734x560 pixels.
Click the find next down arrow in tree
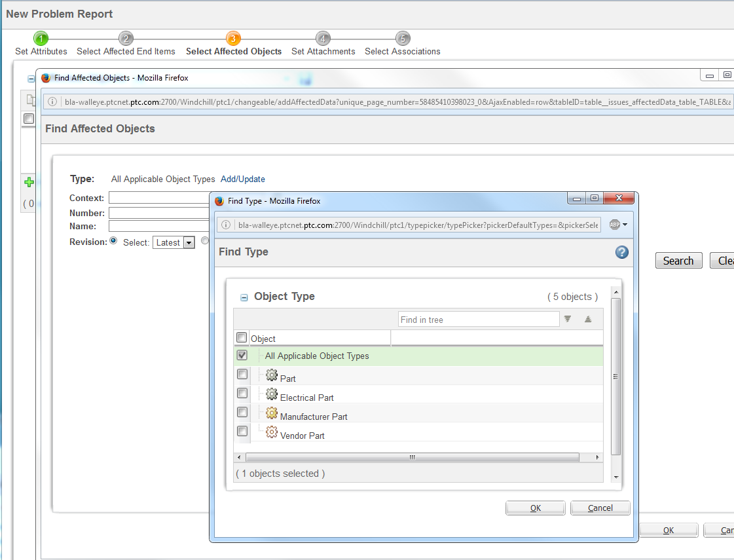click(x=568, y=320)
